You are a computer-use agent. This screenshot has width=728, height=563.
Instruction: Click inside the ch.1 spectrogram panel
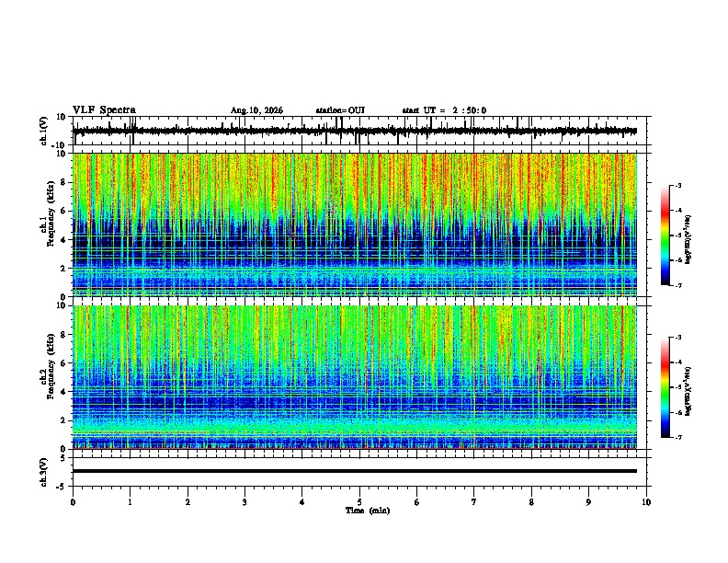pyautogui.click(x=354, y=224)
